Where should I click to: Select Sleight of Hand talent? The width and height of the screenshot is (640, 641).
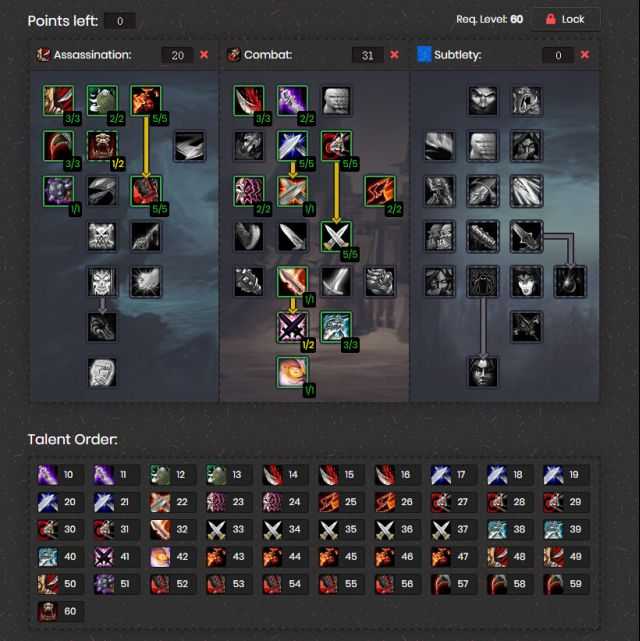click(x=439, y=146)
